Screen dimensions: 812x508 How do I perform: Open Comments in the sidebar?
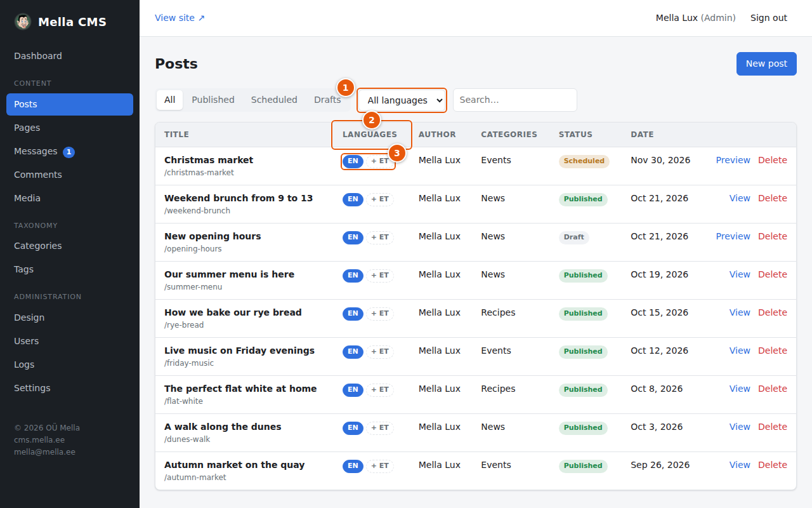(70, 175)
